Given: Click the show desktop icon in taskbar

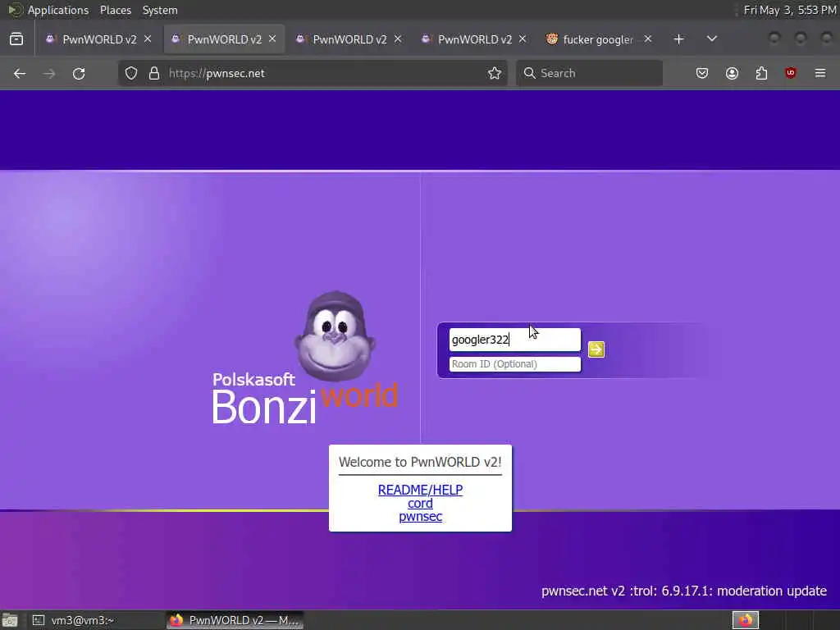Looking at the screenshot, I should (x=10, y=620).
